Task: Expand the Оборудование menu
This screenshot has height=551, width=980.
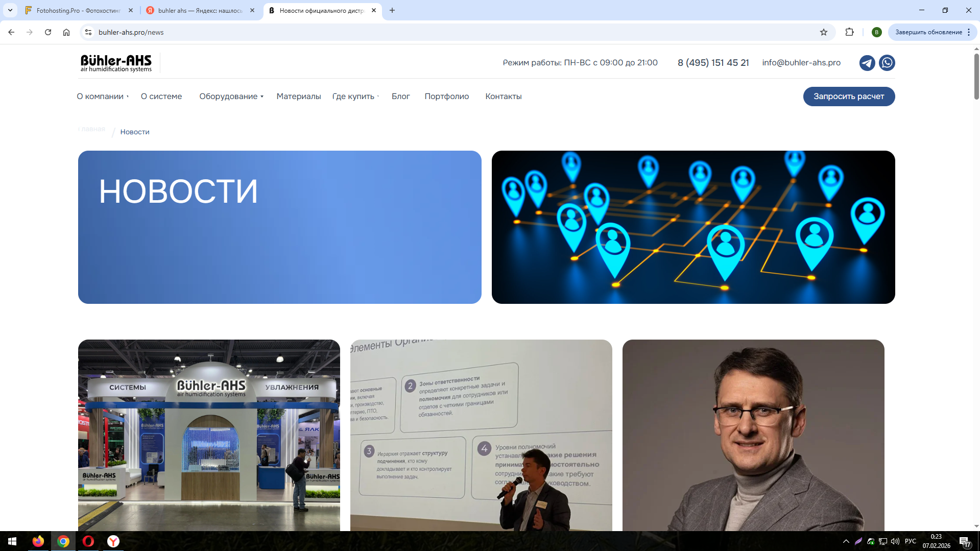Action: [x=231, y=97]
